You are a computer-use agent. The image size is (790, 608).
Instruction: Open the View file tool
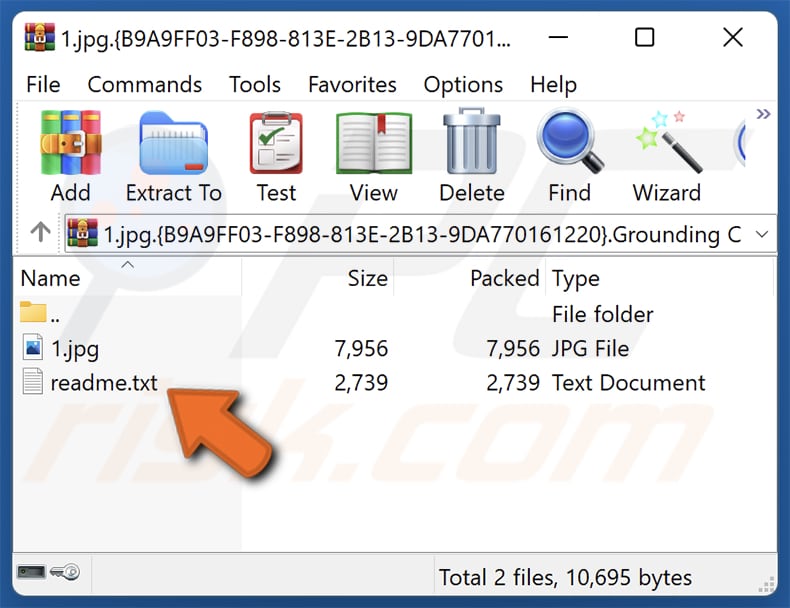click(374, 143)
